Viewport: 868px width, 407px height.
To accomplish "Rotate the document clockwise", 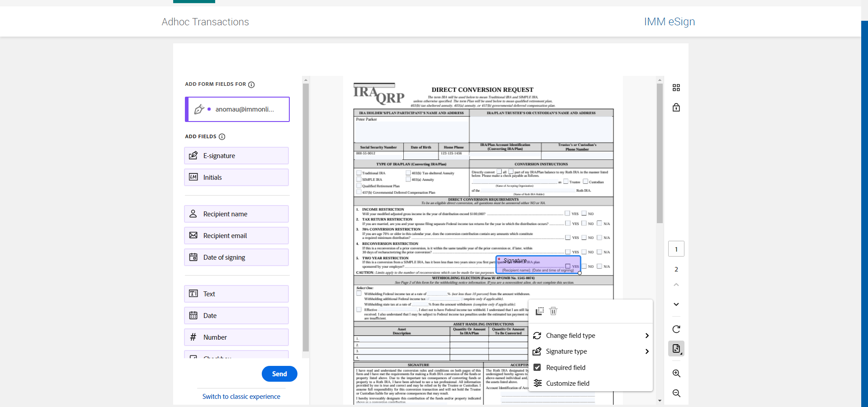I will point(676,329).
